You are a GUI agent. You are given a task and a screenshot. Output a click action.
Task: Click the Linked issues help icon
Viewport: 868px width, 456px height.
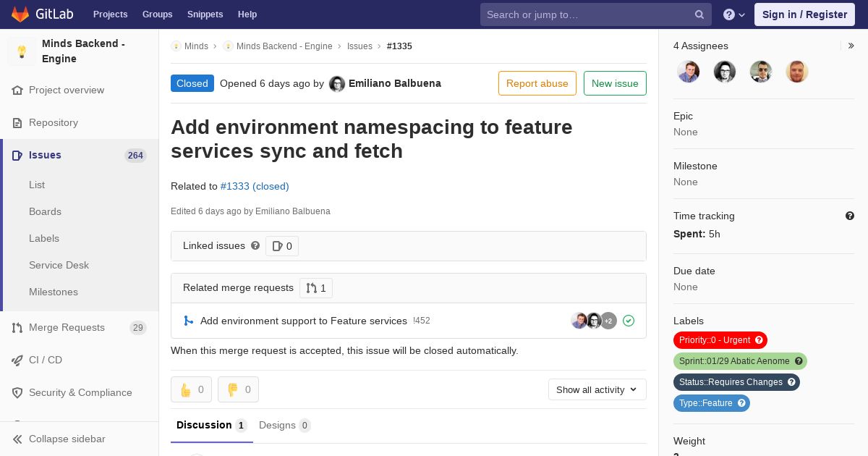click(255, 246)
